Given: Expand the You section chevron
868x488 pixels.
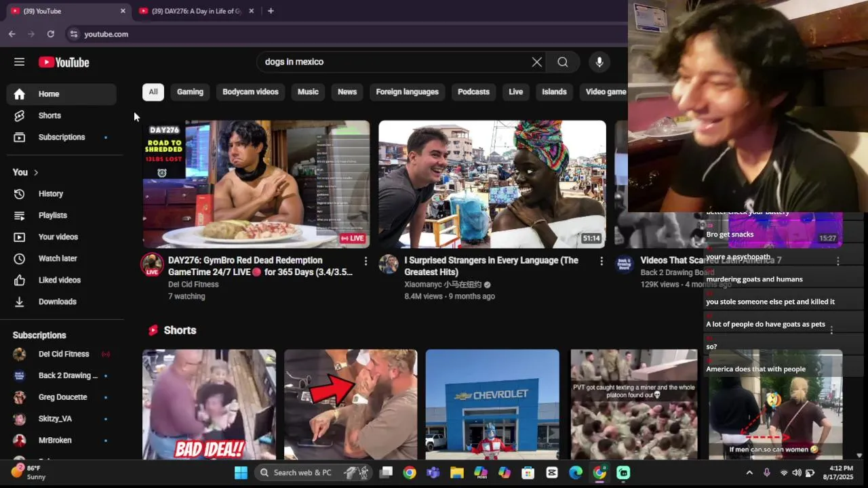Looking at the screenshot, I should (x=35, y=172).
